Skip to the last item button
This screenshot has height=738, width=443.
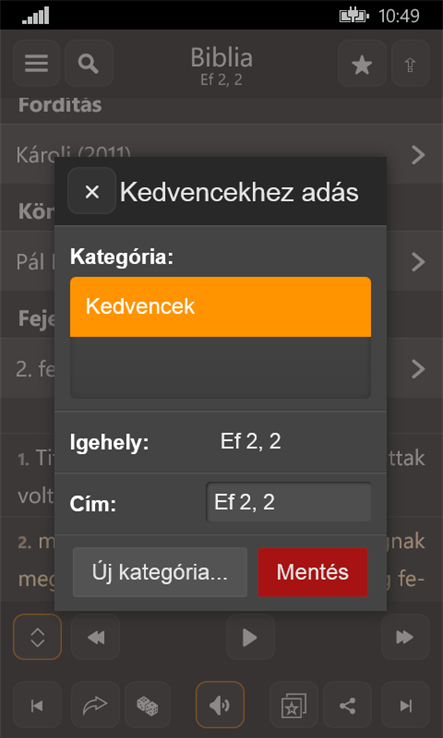pos(406,705)
